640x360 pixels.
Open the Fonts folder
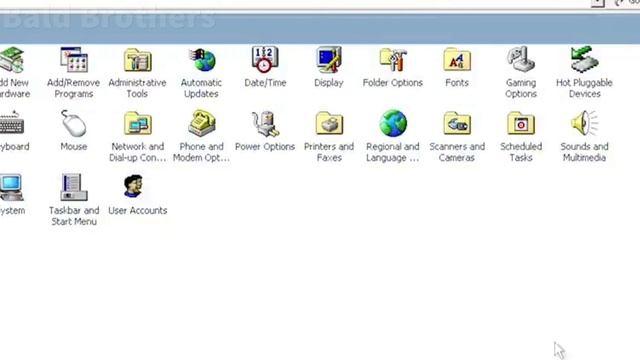457,60
